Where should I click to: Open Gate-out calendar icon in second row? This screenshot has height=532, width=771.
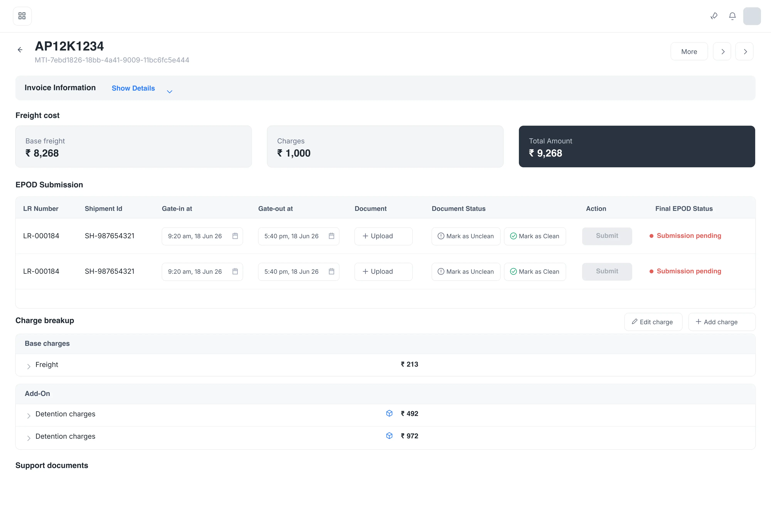click(x=331, y=271)
